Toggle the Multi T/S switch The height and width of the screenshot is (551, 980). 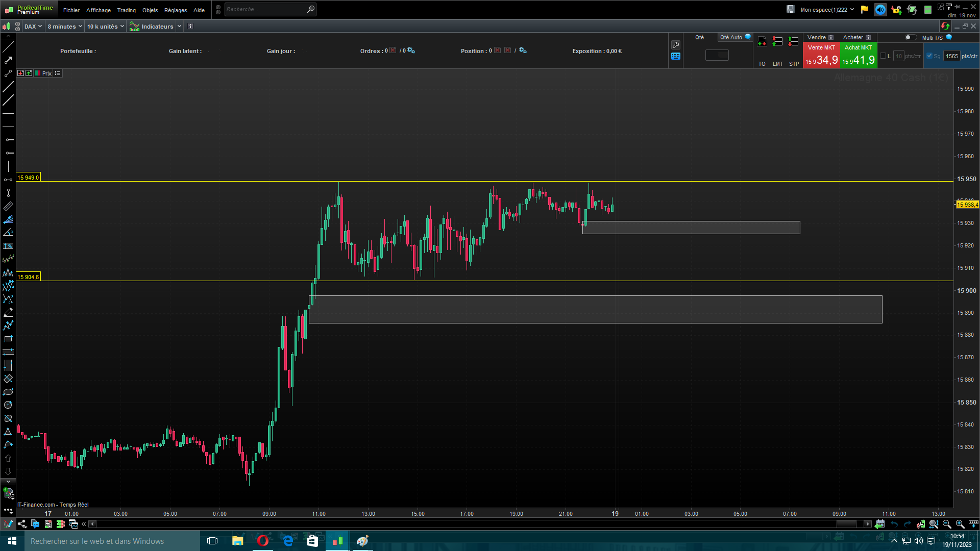910,37
